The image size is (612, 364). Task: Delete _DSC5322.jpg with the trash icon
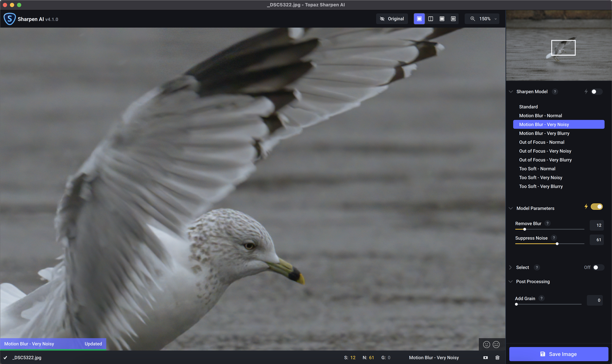click(497, 358)
